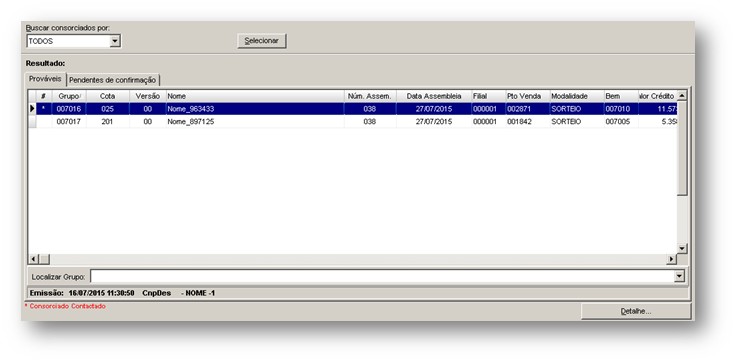The height and width of the screenshot is (363, 737).
Task: Select the row for Nome_897125
Action: (353, 122)
